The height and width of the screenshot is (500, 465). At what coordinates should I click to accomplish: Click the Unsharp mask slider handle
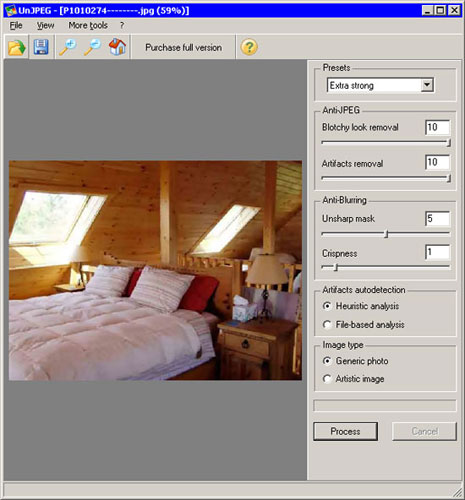[x=386, y=234]
